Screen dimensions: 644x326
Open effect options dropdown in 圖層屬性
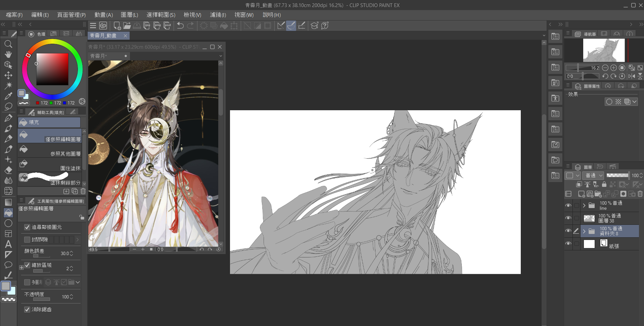click(634, 102)
